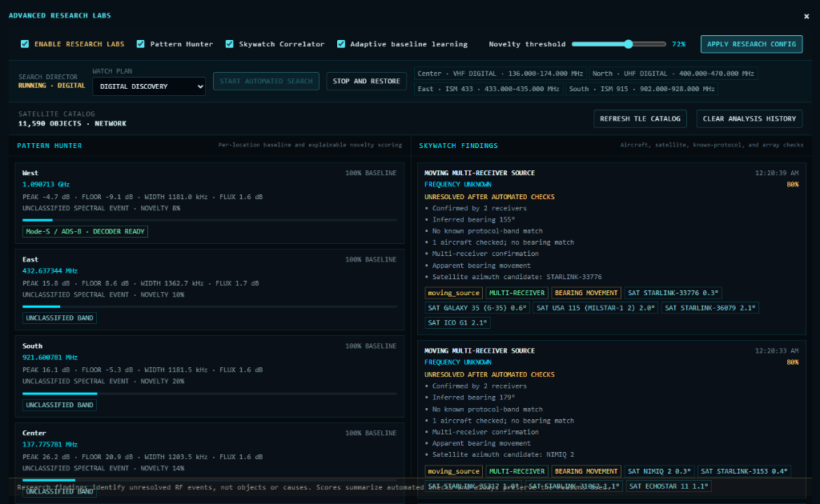This screenshot has height=504, width=820.
Task: Click South card novelty progress bar
Action: coord(209,394)
